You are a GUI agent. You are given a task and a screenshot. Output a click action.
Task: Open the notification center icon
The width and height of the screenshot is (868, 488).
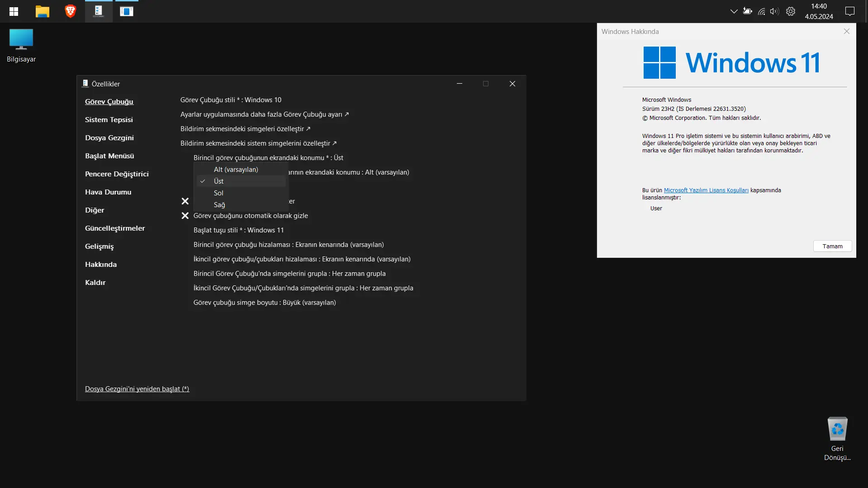click(x=850, y=11)
